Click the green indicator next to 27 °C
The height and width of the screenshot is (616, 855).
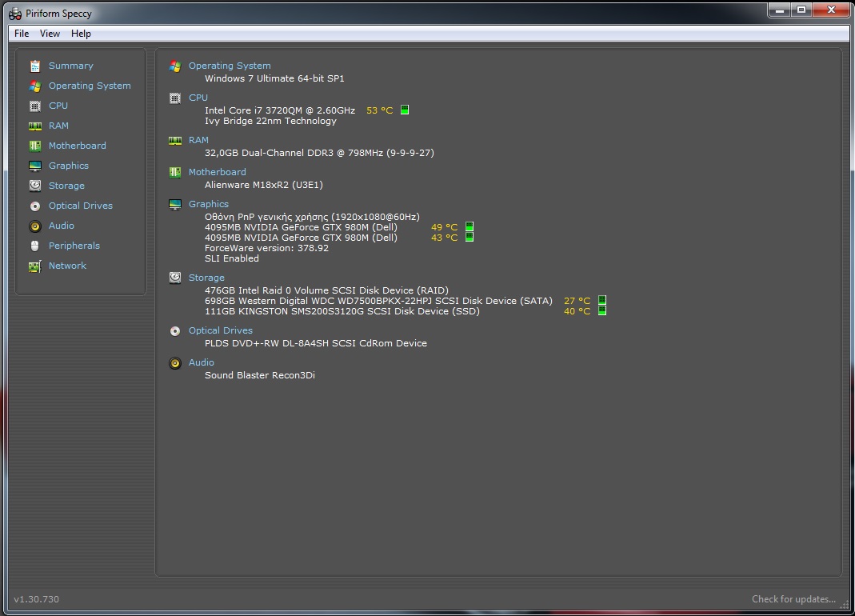point(602,300)
